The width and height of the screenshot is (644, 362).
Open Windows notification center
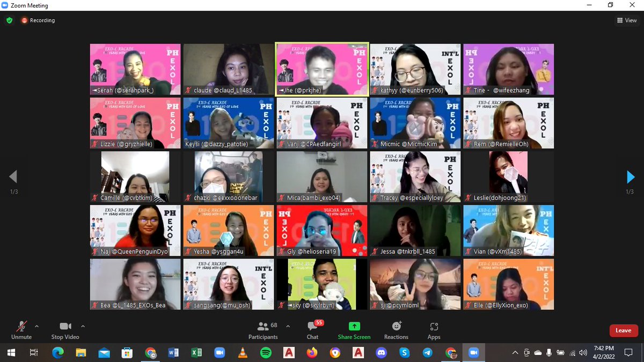(x=628, y=353)
